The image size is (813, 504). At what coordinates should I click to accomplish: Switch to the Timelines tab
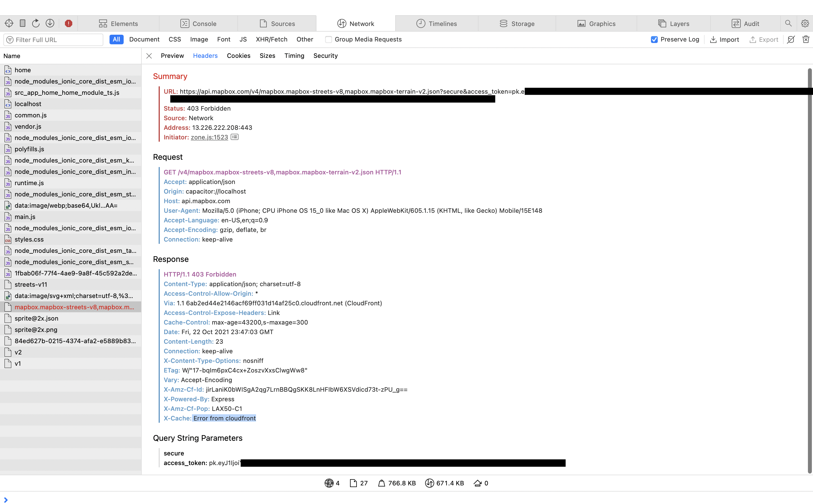(436, 23)
